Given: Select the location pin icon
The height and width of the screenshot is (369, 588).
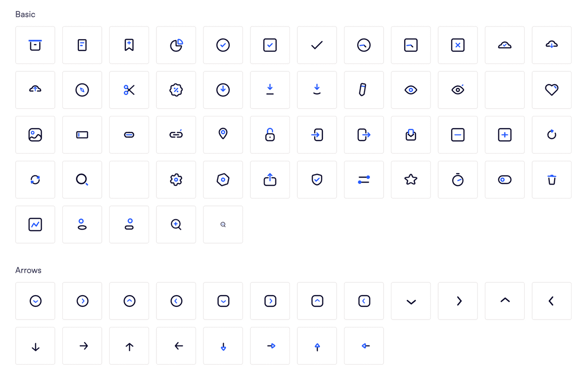Looking at the screenshot, I should click(x=223, y=135).
